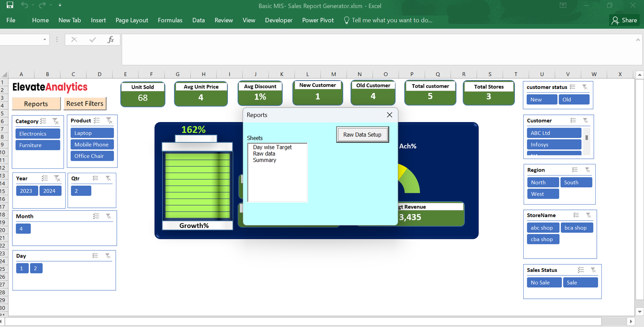Viewport: 644px width, 327px height.
Task: Open the Name Box dropdown arrow
Action: (x=45, y=39)
